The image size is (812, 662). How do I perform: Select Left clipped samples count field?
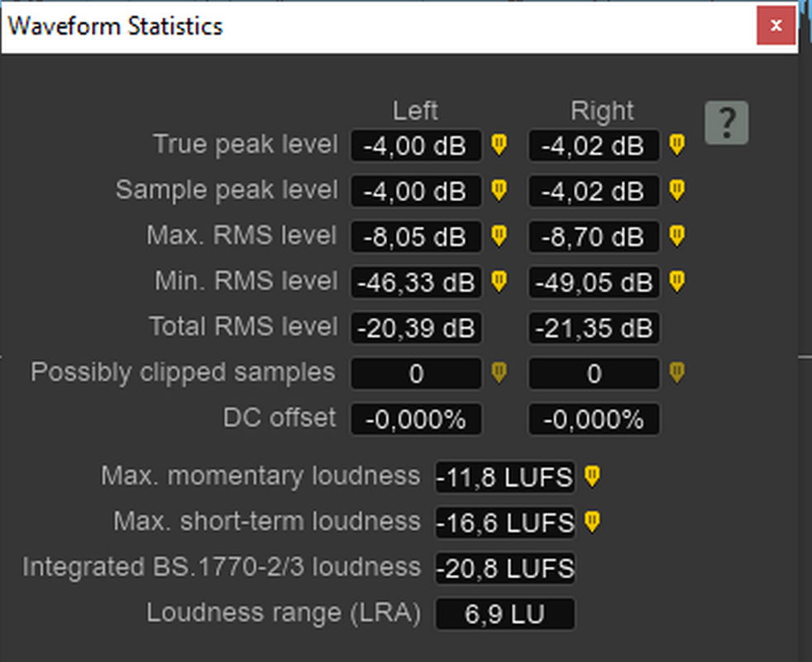417,374
